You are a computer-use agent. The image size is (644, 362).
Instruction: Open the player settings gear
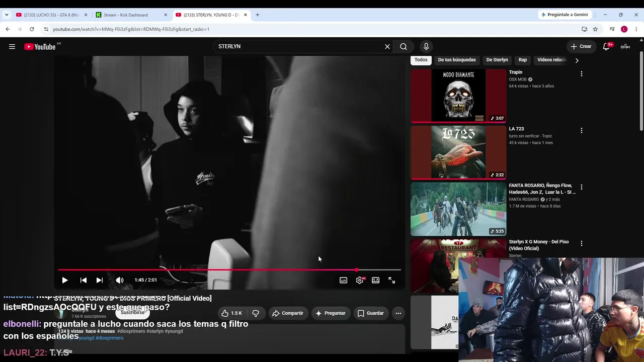click(359, 280)
